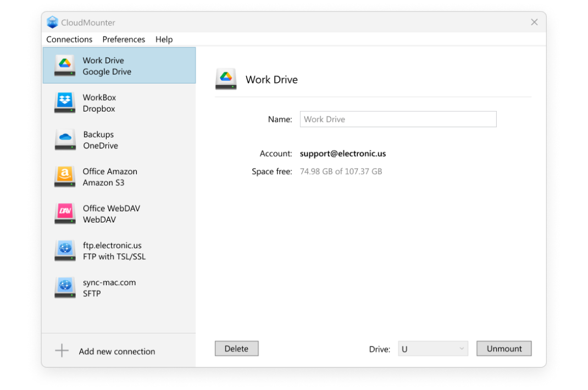Open the OneDrive Backups connection icon
Viewport: 588px width, 390px height.
(64, 140)
